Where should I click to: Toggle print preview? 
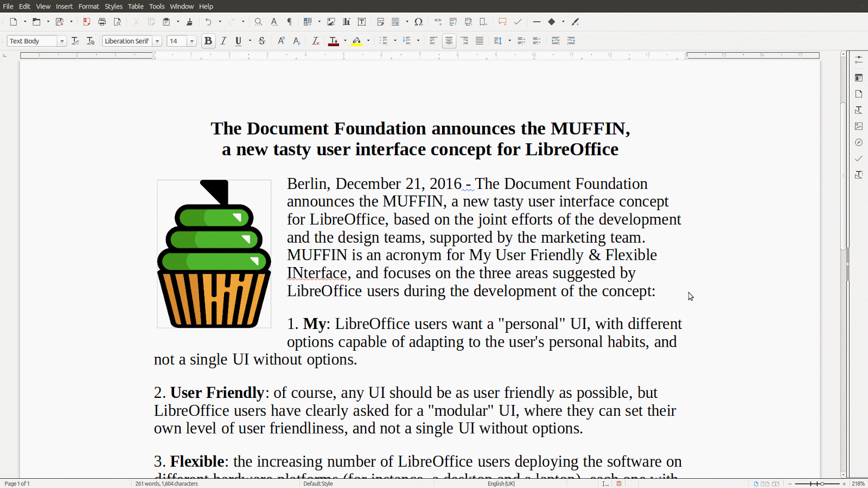(117, 22)
